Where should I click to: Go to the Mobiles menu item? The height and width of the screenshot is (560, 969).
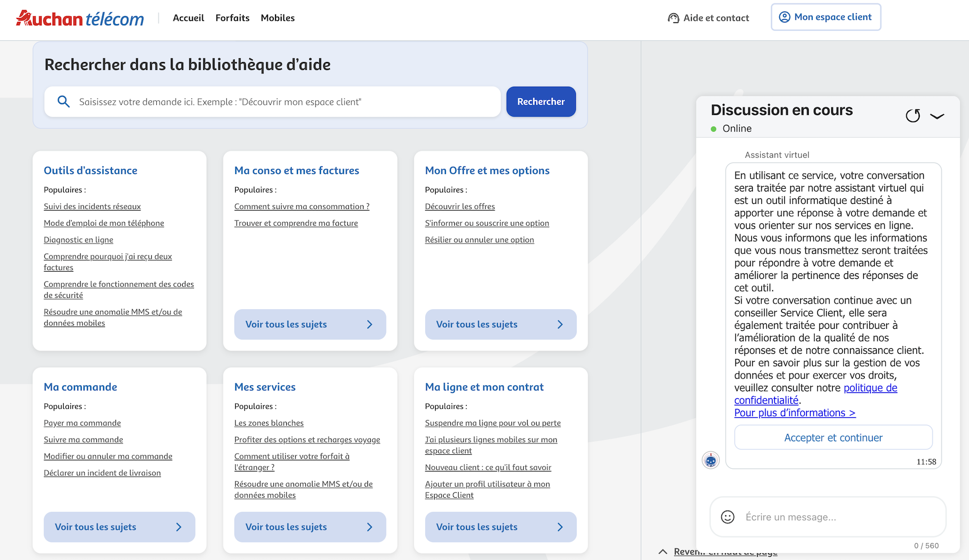pos(278,18)
